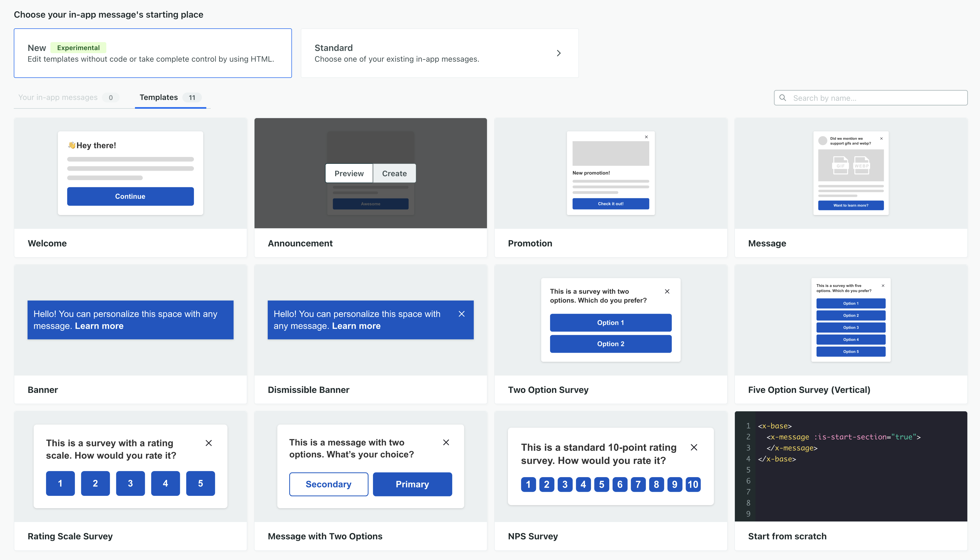Click the X on the Rating Scale Survey preview
This screenshot has width=980, height=560.
pos(209,443)
